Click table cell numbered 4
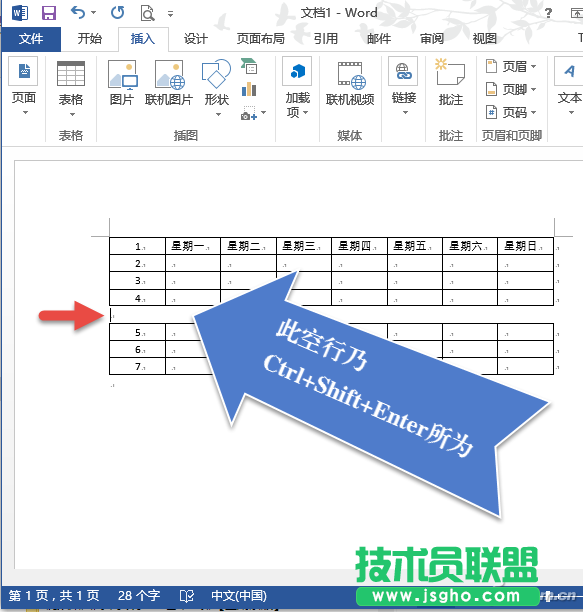The image size is (583, 612). tap(137, 298)
